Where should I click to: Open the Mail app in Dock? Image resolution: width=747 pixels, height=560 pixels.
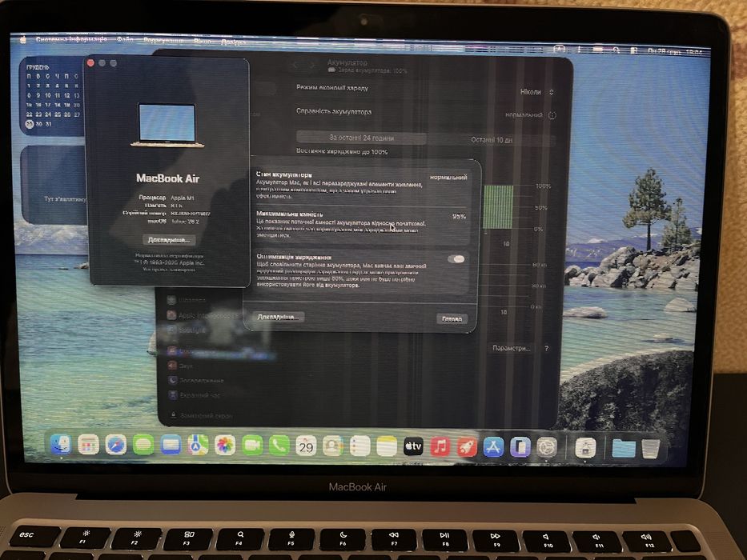click(170, 446)
